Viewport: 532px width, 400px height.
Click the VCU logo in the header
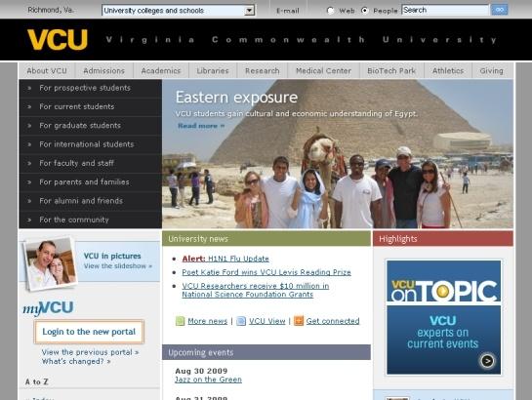click(58, 40)
